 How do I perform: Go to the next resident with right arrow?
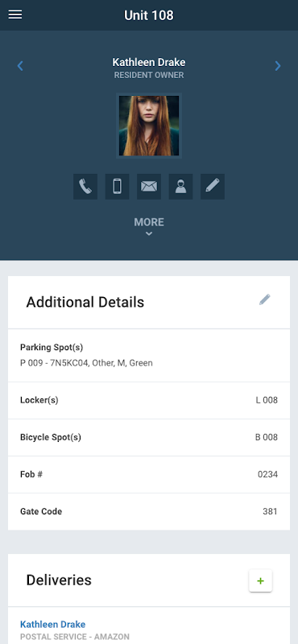(278, 66)
